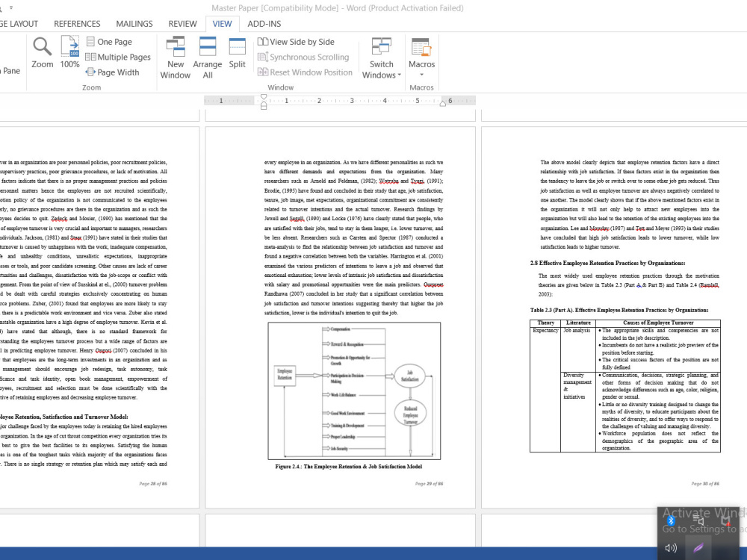The image size is (747, 560).
Task: Click the left indent box on ruler
Action: coord(264,108)
